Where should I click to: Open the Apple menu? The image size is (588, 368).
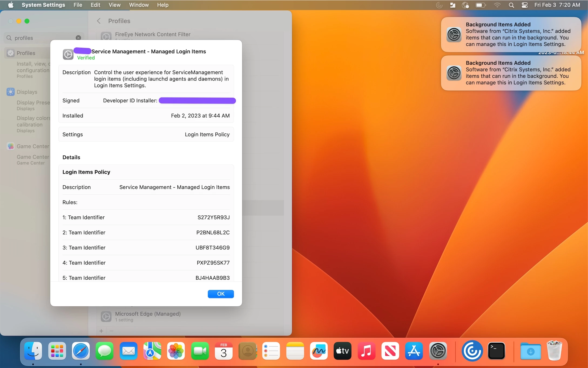pyautogui.click(x=11, y=5)
